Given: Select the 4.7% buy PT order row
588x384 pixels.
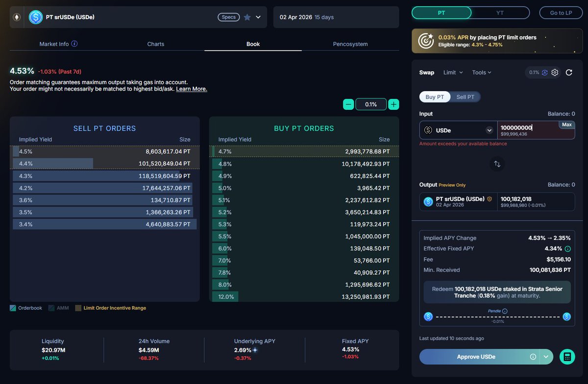Looking at the screenshot, I should pos(304,152).
